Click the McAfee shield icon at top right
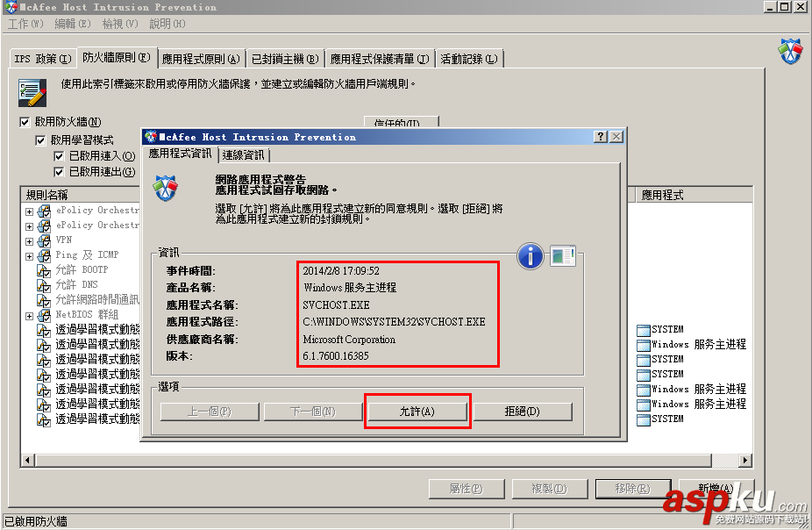The image size is (812, 530). click(x=790, y=51)
